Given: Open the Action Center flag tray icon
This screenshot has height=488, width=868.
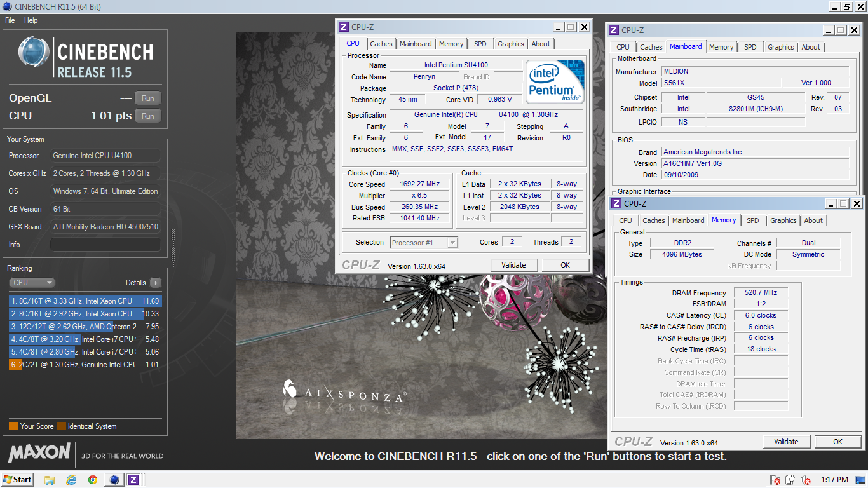Looking at the screenshot, I should tap(775, 480).
